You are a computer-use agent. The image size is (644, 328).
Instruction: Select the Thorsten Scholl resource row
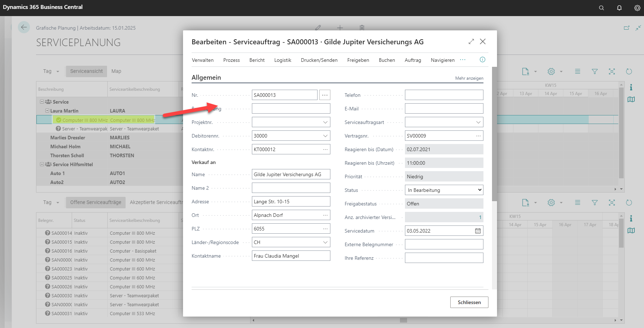110,155
